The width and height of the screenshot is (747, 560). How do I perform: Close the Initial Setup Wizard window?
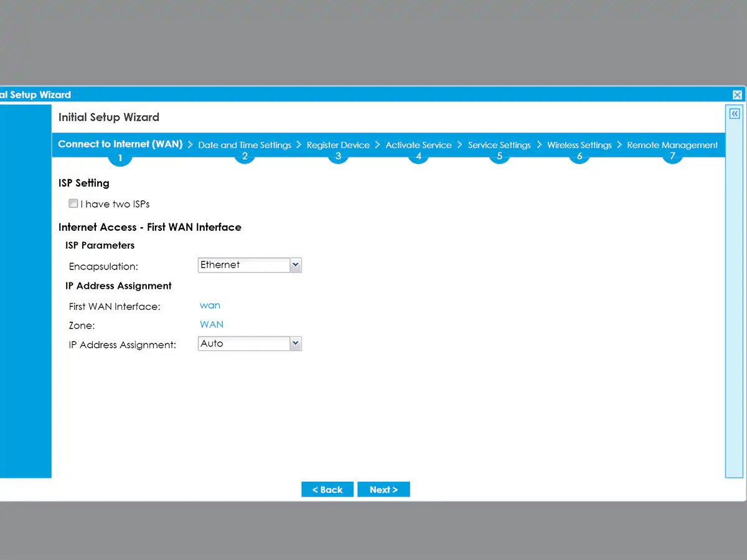coord(737,95)
